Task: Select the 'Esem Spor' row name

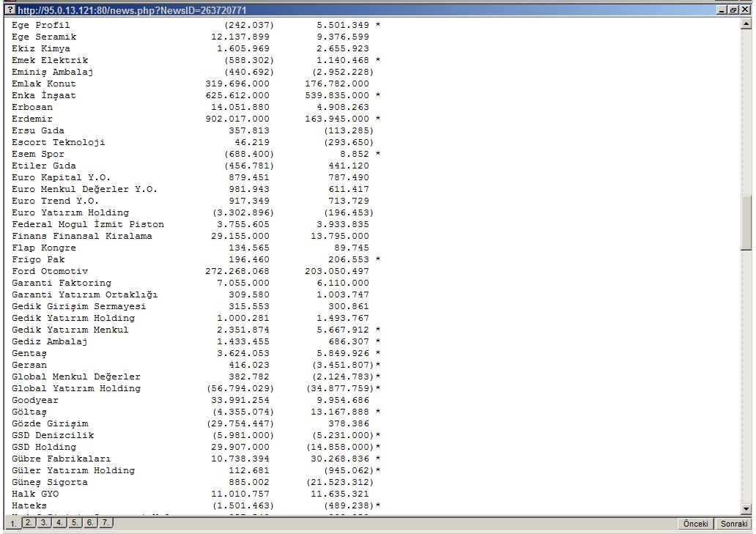Action: (38, 155)
